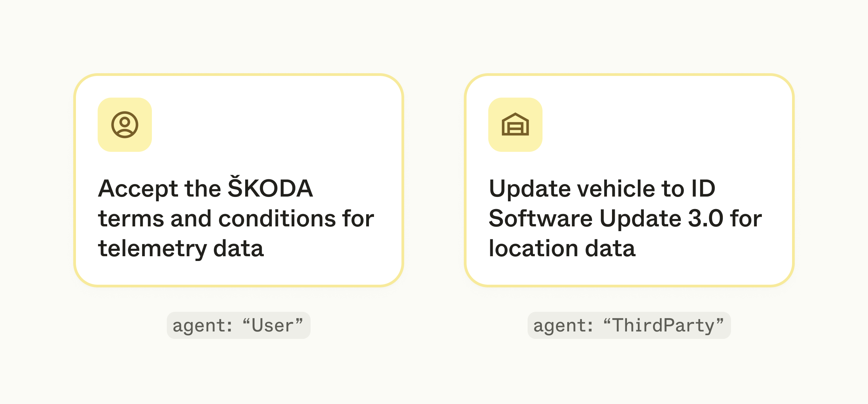868x404 pixels.
Task: Click the word "agent:" under left card
Action: point(202,326)
